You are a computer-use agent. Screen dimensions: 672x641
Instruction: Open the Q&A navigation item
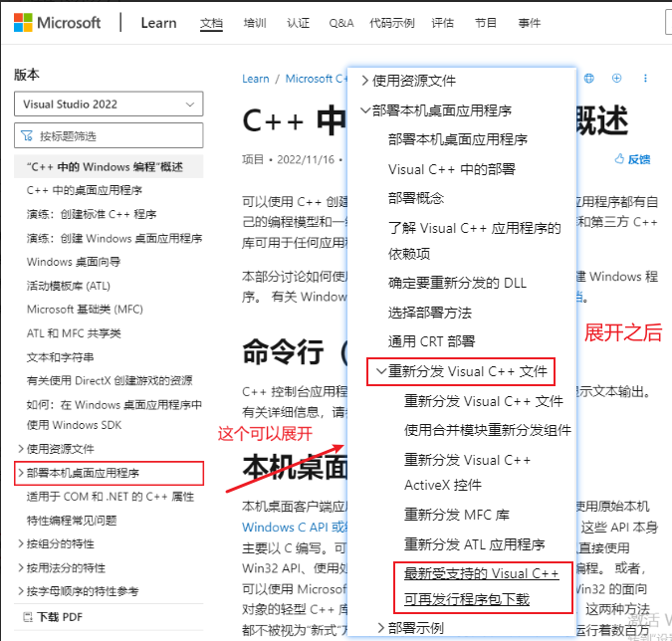[x=341, y=23]
